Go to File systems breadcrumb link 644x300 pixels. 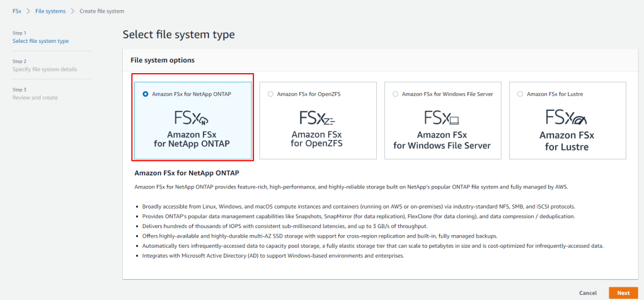(x=50, y=11)
